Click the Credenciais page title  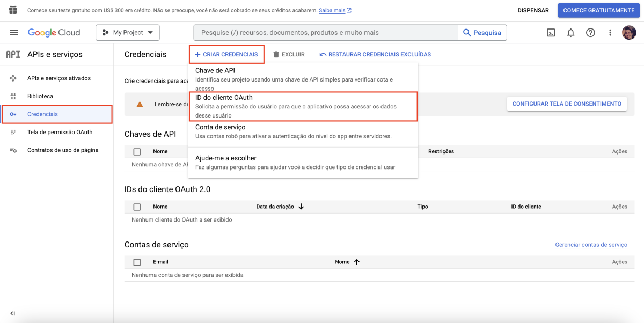coord(145,54)
